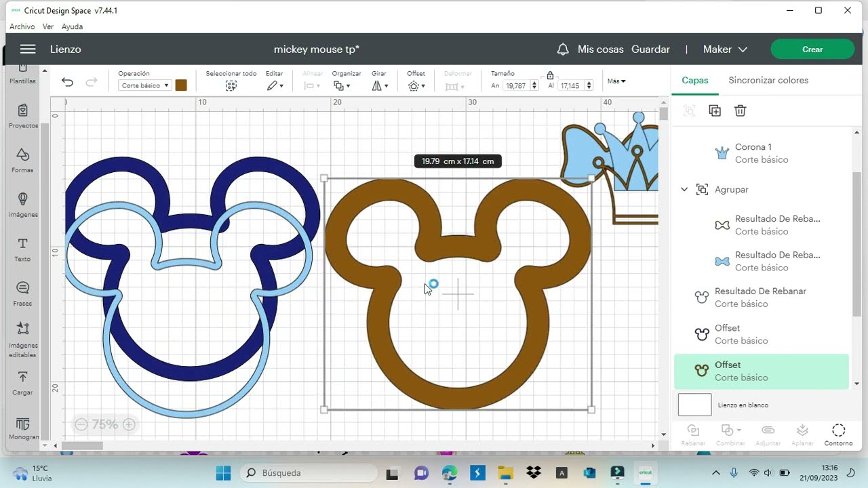Open the Ver menu
Image resolution: width=868 pixels, height=488 pixels.
[x=48, y=26]
